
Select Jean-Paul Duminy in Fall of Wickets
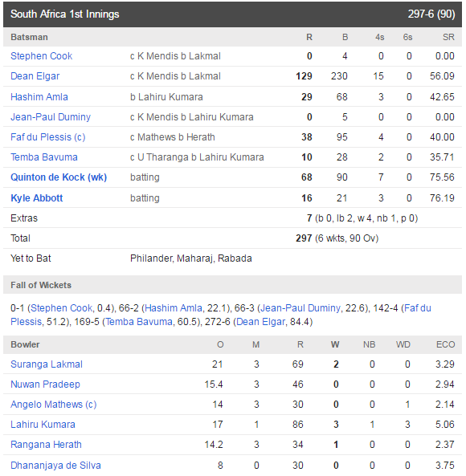click(300, 308)
